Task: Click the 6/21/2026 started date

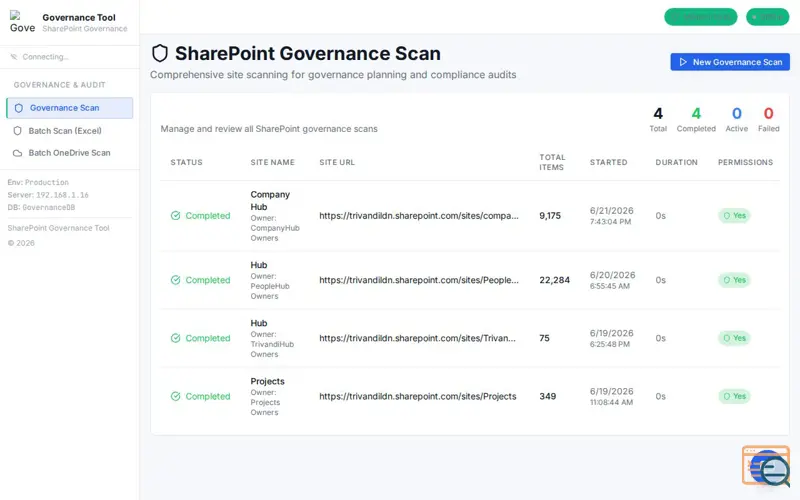Action: 612,210
